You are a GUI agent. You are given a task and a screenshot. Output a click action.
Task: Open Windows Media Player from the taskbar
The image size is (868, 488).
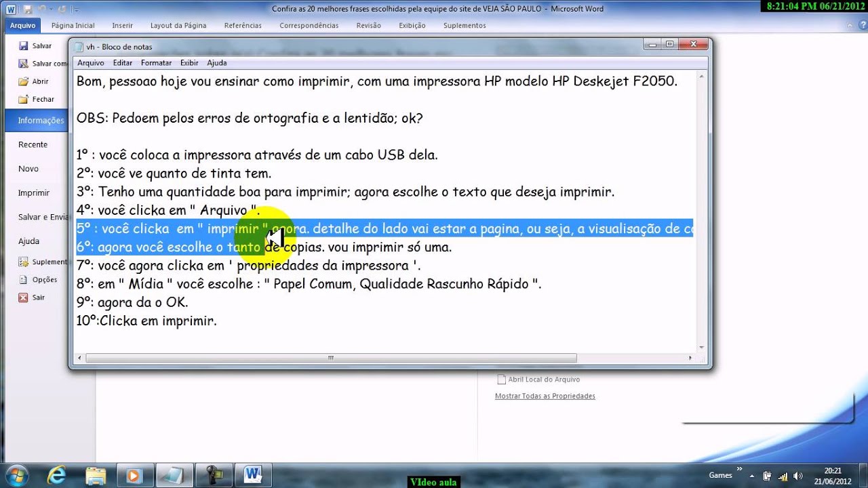[x=135, y=474]
